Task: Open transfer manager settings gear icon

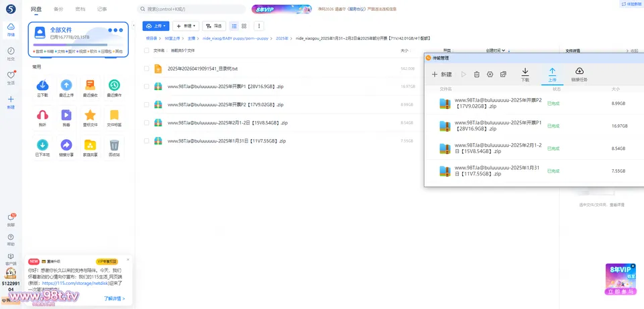Action: click(490, 75)
